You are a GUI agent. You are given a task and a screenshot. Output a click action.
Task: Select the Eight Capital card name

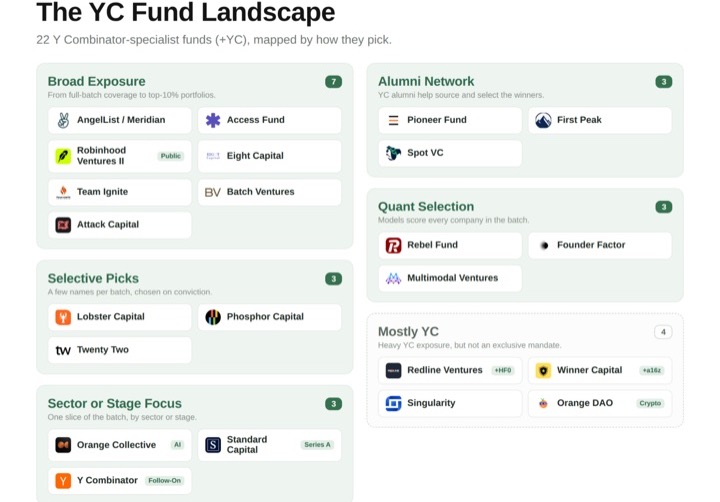[x=255, y=156]
